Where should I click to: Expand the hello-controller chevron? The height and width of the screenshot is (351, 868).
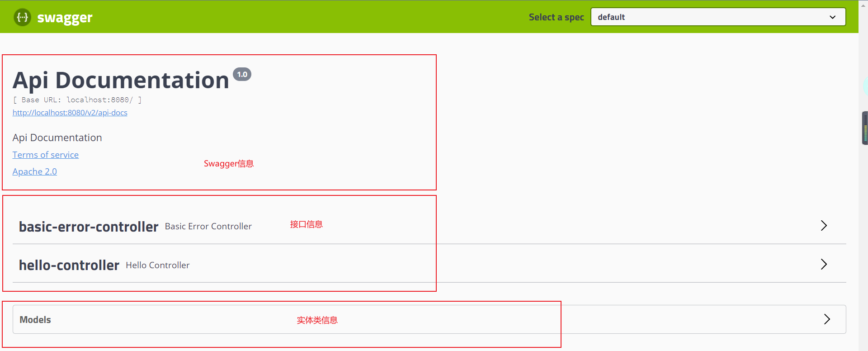(x=824, y=264)
